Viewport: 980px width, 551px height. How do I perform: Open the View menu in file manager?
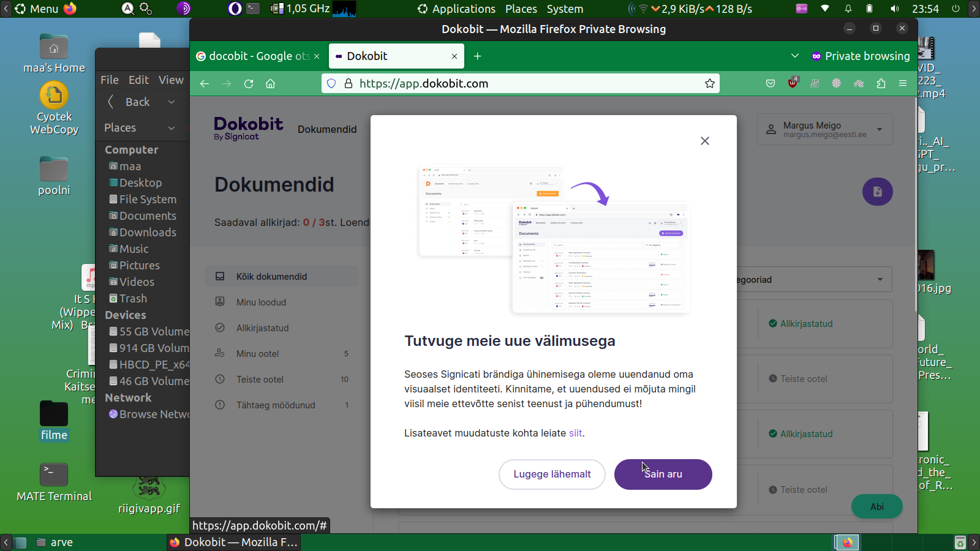[171, 80]
